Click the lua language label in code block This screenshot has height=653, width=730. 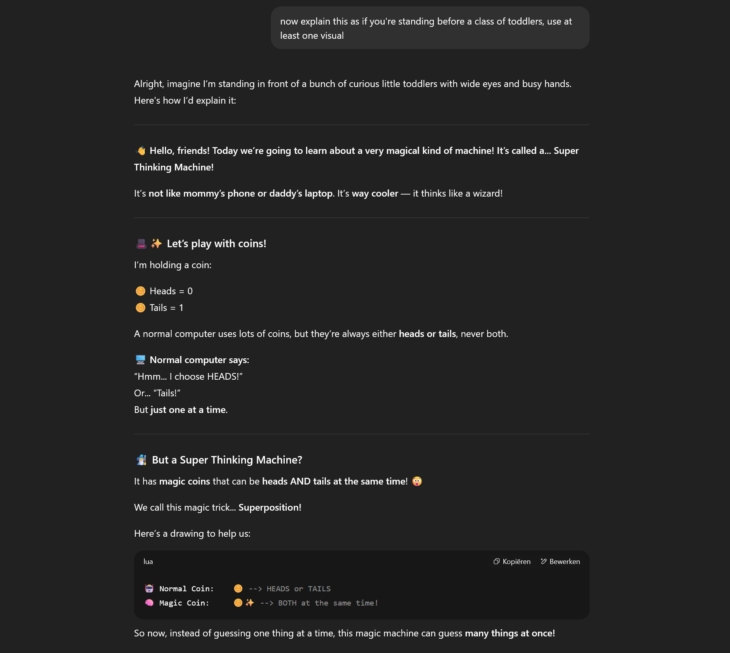point(148,561)
